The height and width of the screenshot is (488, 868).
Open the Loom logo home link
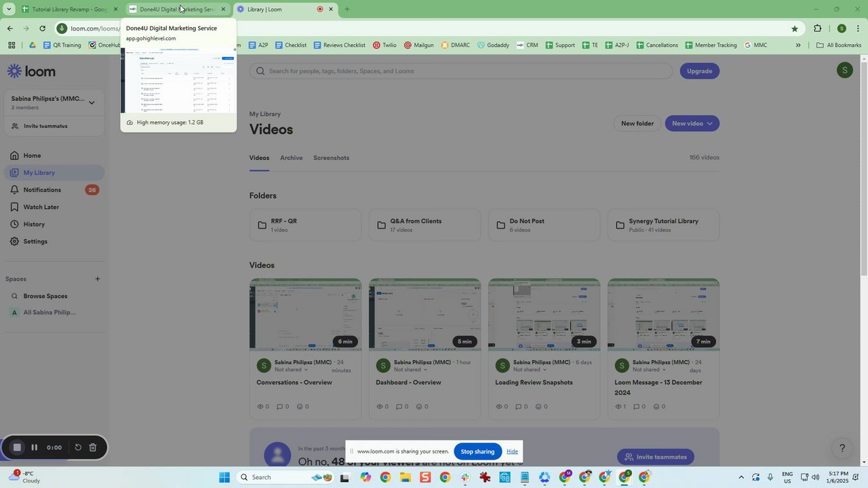[31, 71]
